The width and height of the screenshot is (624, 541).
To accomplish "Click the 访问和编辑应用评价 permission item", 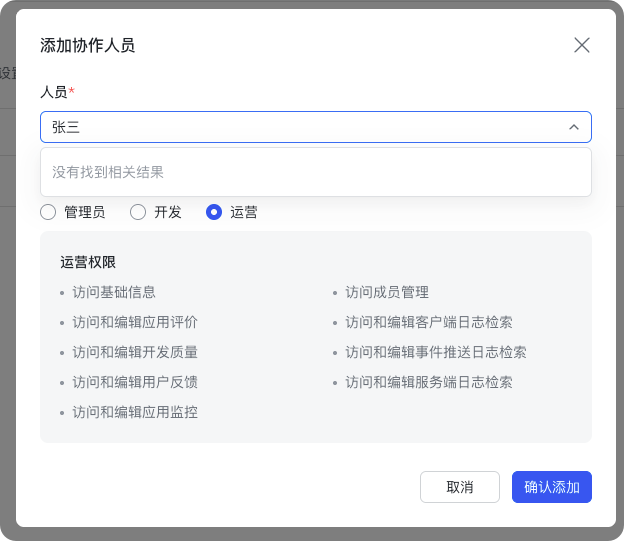I will 135,322.
